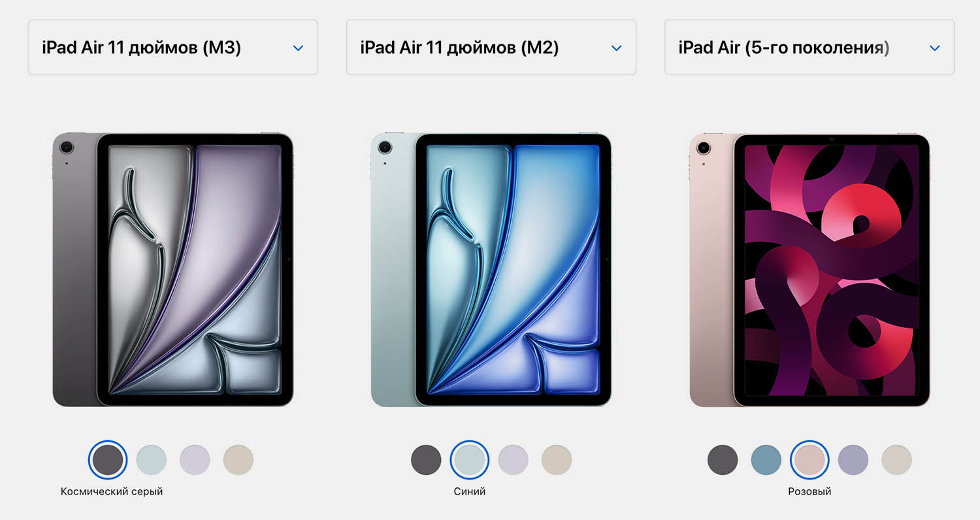
Task: Click the space gray iPad Air M3 image
Action: (x=173, y=270)
